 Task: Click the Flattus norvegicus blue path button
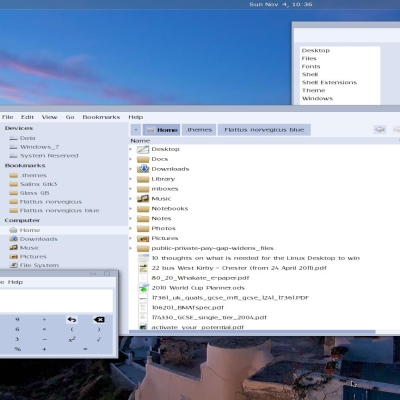264,130
